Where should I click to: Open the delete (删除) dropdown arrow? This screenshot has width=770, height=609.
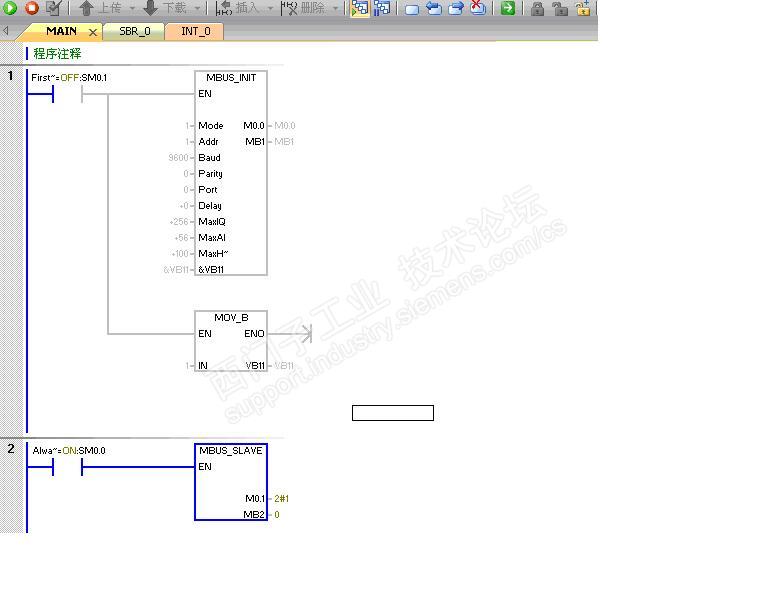[x=335, y=8]
